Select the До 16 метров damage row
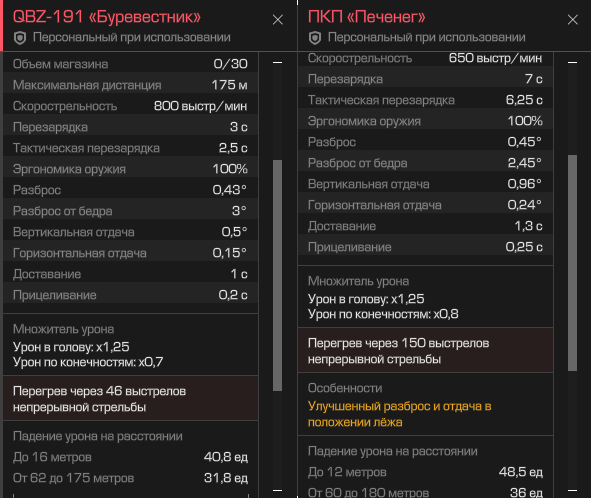Viewport: 591px width, 498px height. [x=130, y=457]
